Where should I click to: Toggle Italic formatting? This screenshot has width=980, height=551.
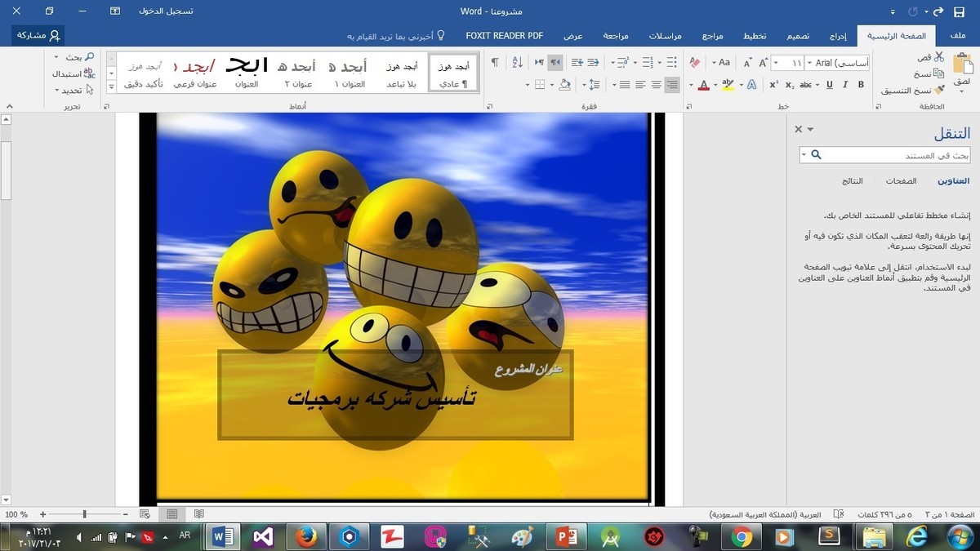(845, 85)
